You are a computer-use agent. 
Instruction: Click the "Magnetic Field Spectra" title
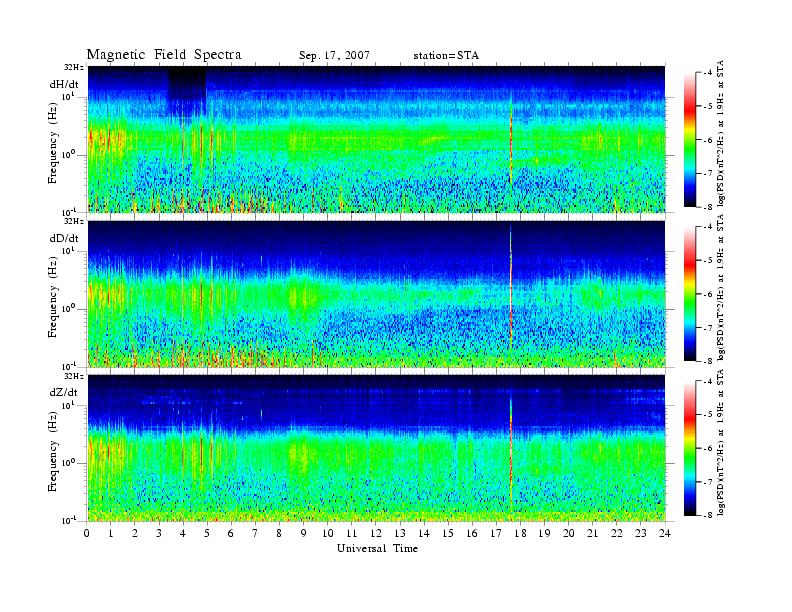pyautogui.click(x=164, y=55)
